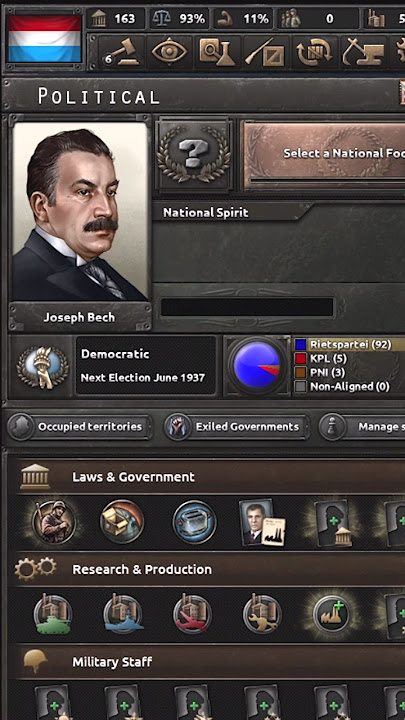Add first Military Staff advisor slot
405x720 pixels.
[54, 703]
